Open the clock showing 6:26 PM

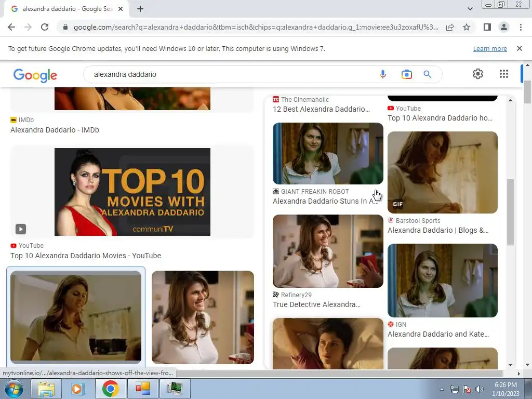tap(506, 389)
